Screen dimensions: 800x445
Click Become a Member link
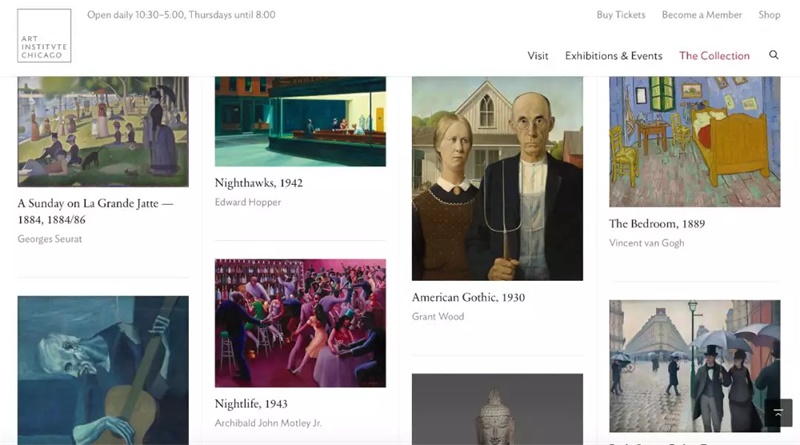[x=702, y=15]
